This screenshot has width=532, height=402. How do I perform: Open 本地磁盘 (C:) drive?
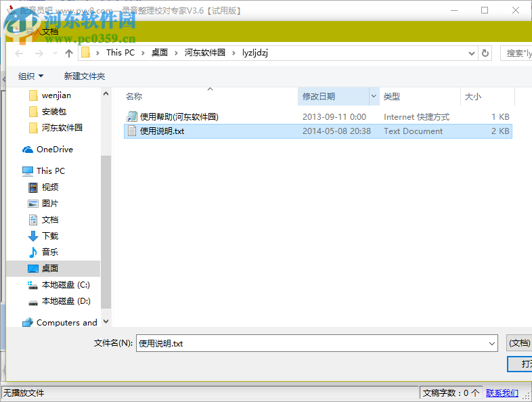pos(66,285)
